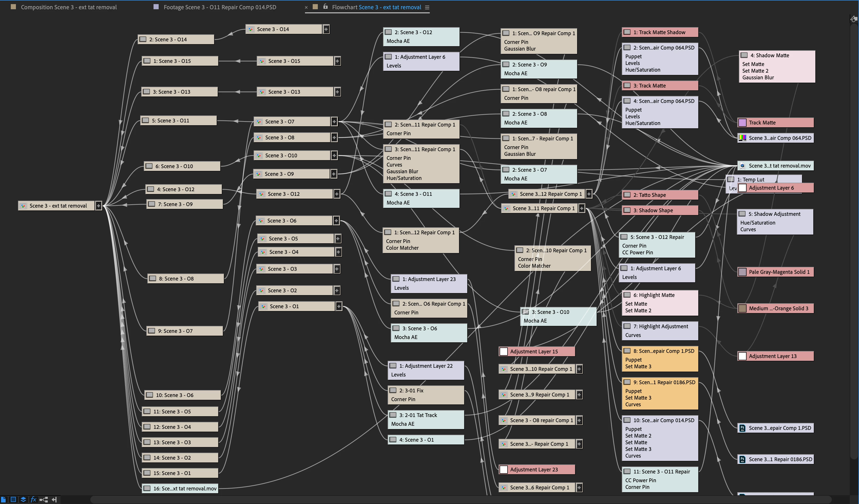Expand the Scene 3...12 Repair Comp 1 node

coord(589,194)
